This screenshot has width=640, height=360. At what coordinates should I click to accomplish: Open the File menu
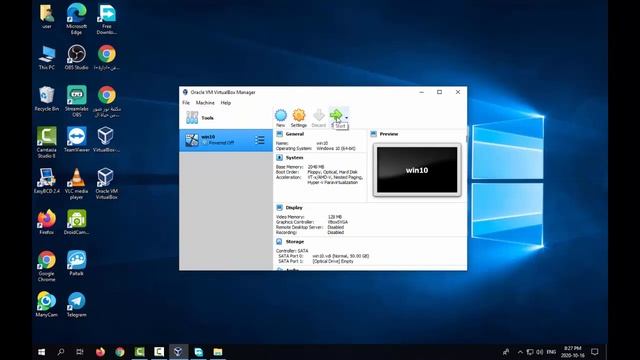(186, 103)
